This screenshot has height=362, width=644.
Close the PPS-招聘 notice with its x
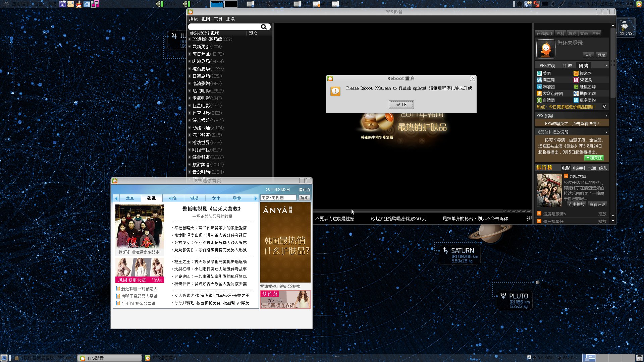click(x=606, y=116)
